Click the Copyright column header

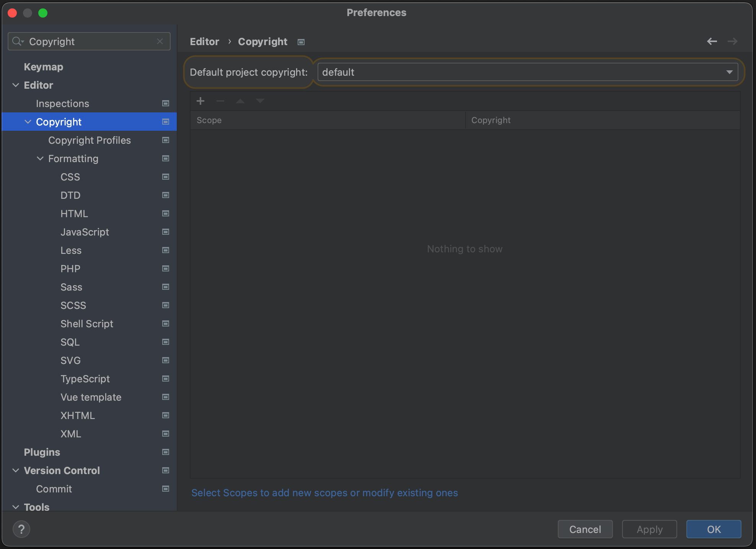[x=603, y=120]
